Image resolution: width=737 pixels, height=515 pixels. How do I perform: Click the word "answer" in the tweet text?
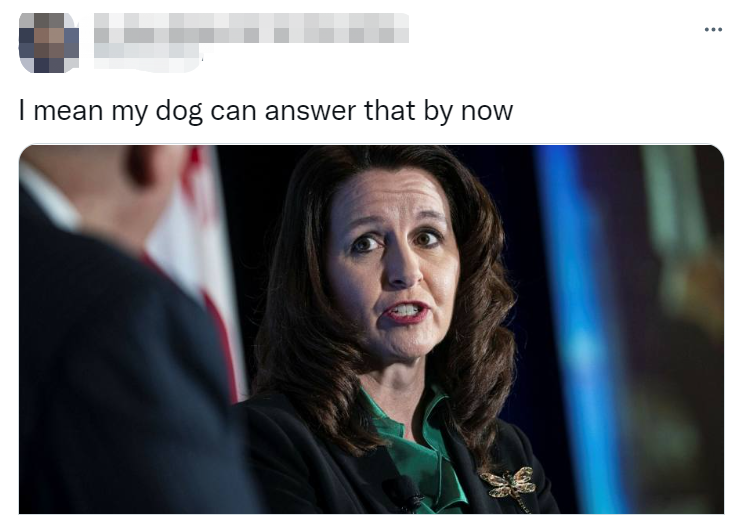click(310, 112)
